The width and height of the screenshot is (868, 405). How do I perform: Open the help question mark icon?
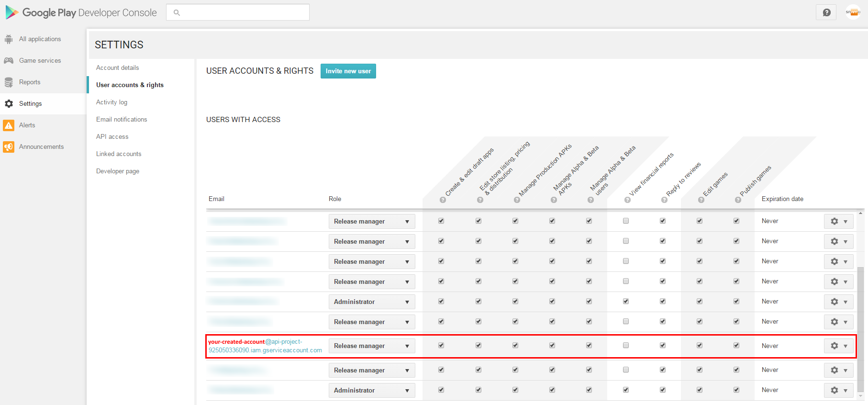(x=826, y=12)
